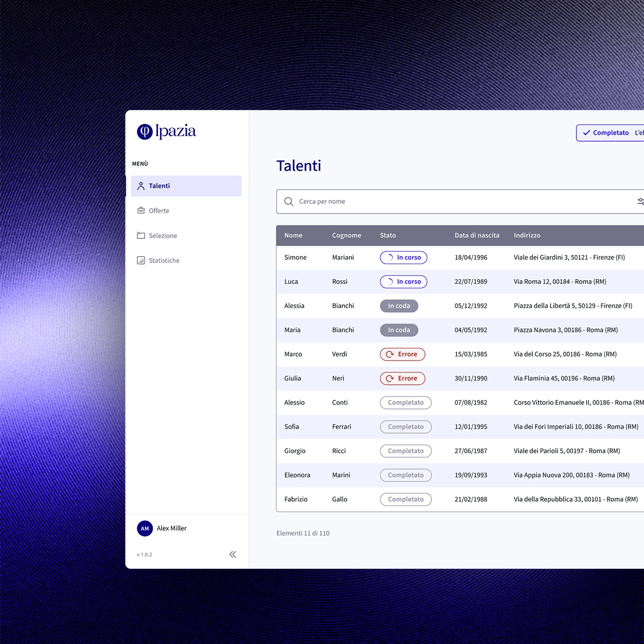
Task: Click the surname Neri cell
Action: (x=338, y=378)
